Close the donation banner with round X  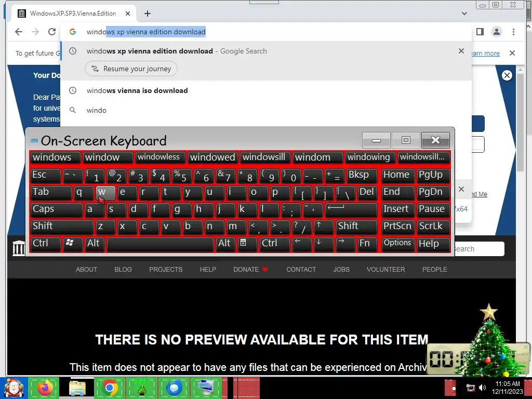pos(507,75)
